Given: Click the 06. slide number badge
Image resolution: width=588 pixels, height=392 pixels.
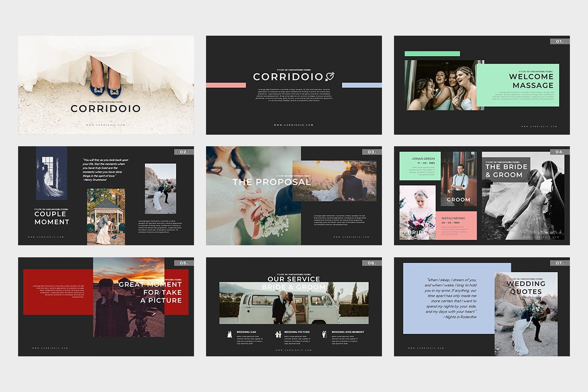Looking at the screenshot, I should [372, 263].
